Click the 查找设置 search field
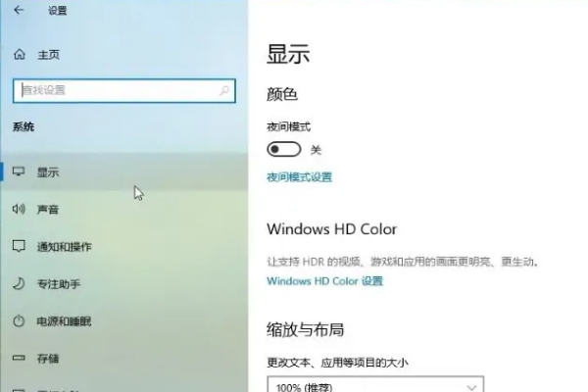Viewport: 588px width, 392px height. click(124, 90)
